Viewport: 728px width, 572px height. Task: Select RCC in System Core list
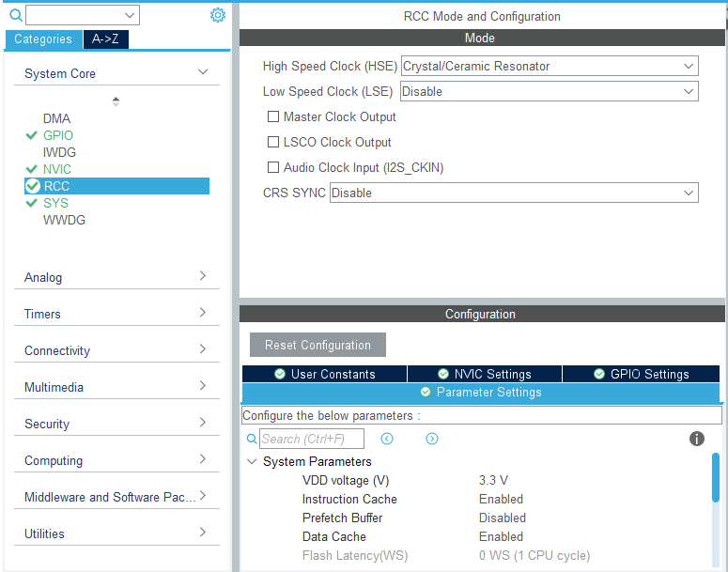116,186
